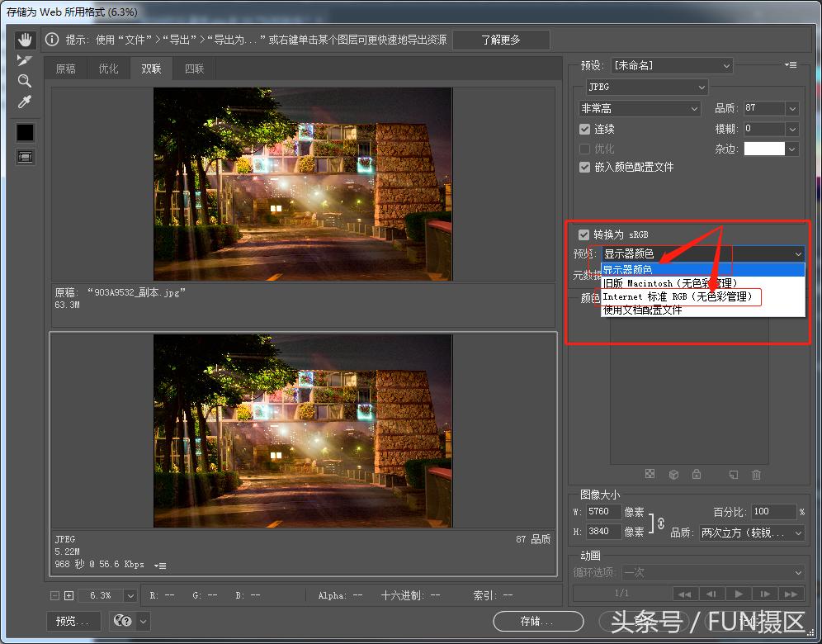Toggle the disabled 优化 checkbox

pyautogui.click(x=584, y=149)
